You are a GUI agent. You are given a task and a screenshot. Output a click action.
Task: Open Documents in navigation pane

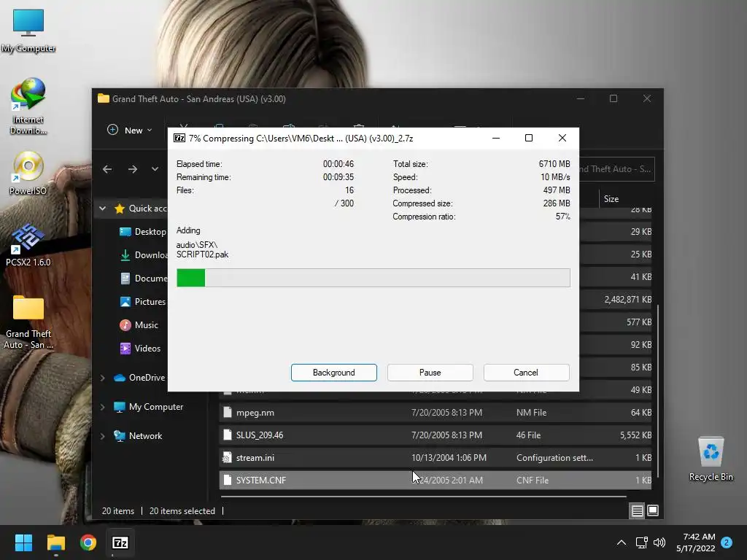point(143,278)
